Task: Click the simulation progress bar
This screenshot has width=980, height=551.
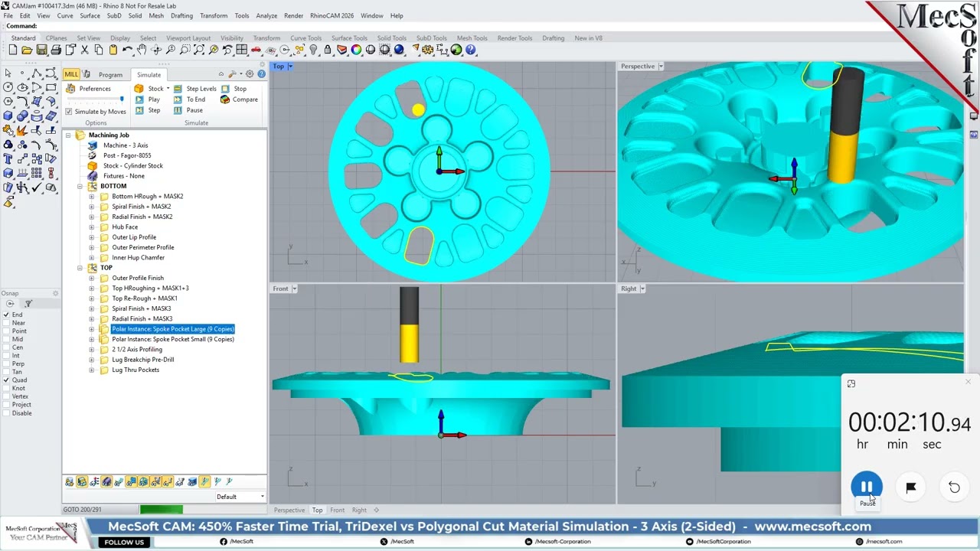Action: pos(202,510)
